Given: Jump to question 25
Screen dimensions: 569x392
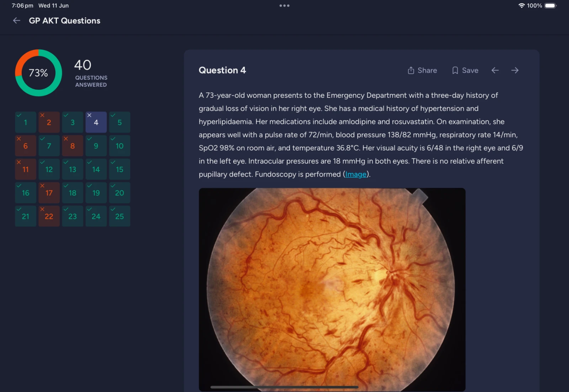Looking at the screenshot, I should [x=119, y=216].
